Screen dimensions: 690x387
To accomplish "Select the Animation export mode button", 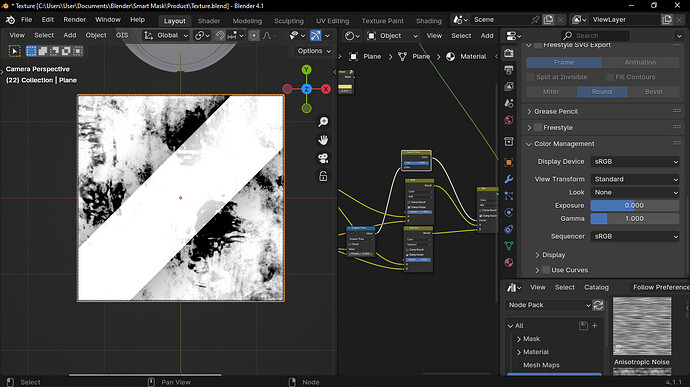I will (640, 63).
